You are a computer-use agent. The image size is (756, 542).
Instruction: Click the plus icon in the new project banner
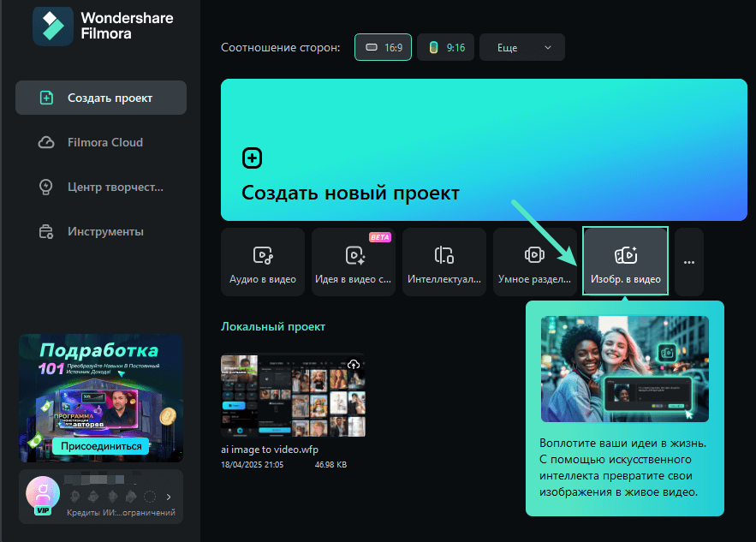(x=253, y=158)
